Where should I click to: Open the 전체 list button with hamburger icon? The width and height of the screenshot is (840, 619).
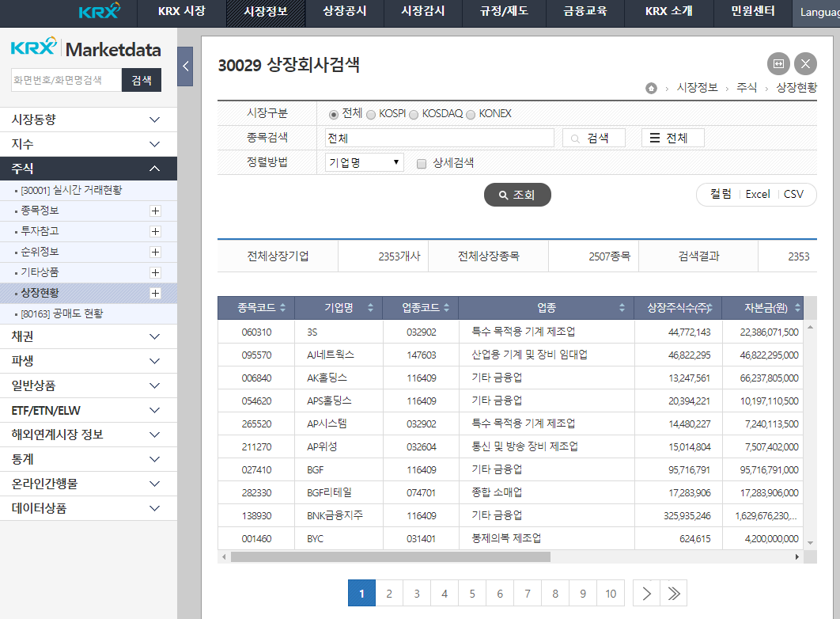(673, 139)
